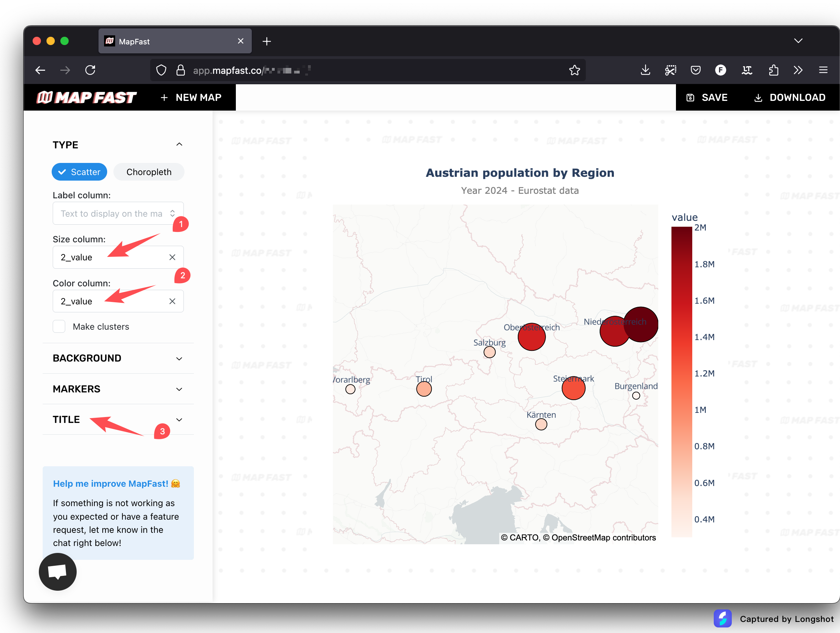
Task: Click the MapFast logo
Action: [x=86, y=97]
